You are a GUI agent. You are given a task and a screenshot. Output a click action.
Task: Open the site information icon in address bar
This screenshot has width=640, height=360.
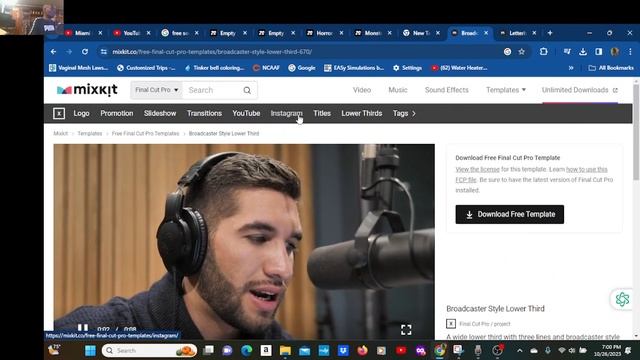(x=104, y=52)
